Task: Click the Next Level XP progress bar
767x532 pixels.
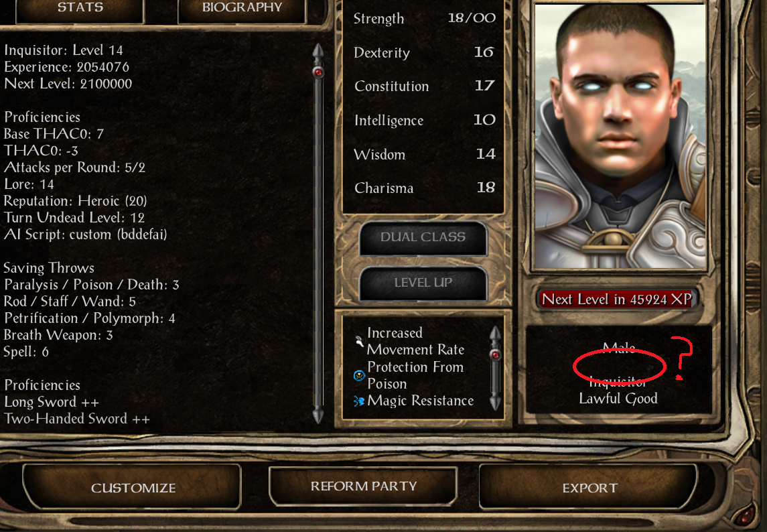Action: coord(617,299)
